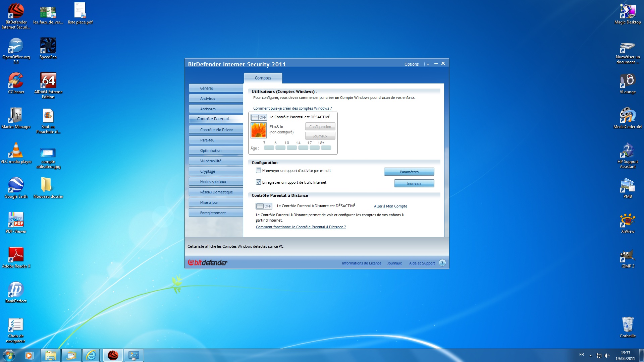Show hidden system tray icons arrow
Viewport: 644px width, 362px height.
click(591, 356)
